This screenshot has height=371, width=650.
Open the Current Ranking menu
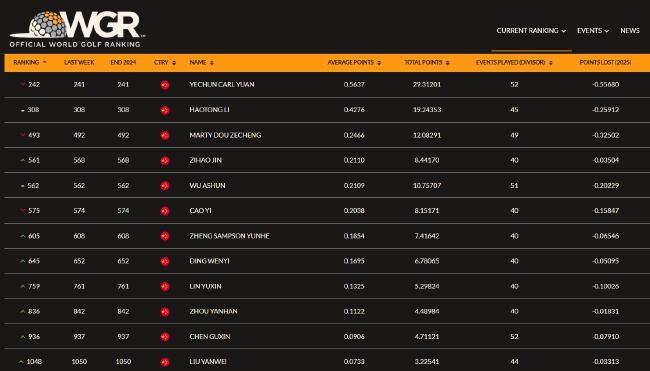point(531,31)
